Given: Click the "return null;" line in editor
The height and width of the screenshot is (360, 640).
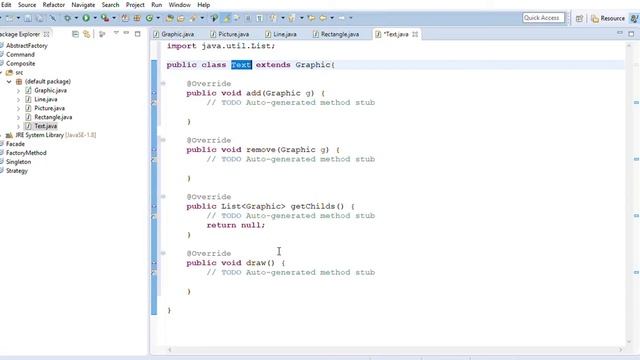Looking at the screenshot, I should pyautogui.click(x=236, y=225).
